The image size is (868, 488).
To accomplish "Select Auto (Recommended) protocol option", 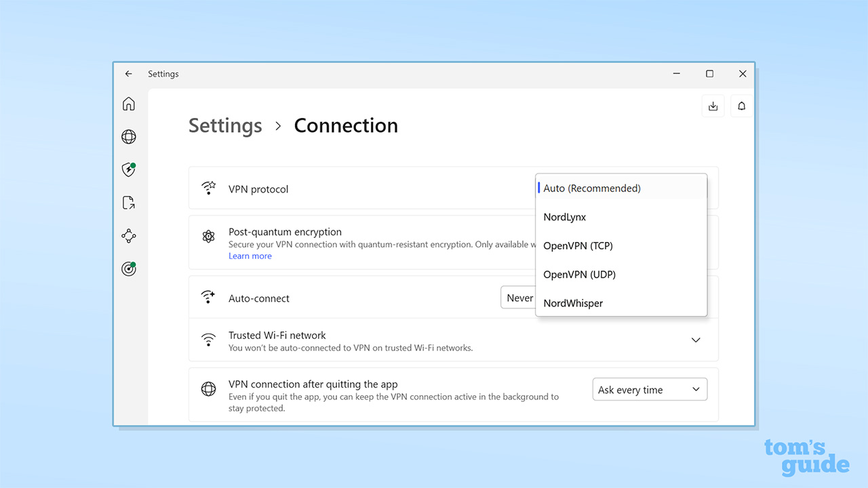I will 621,188.
